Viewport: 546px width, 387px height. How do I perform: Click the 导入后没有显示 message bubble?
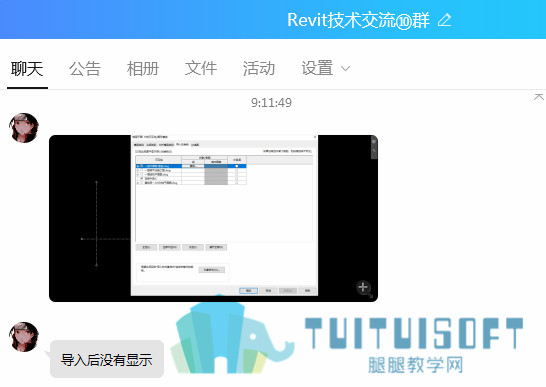(x=107, y=359)
